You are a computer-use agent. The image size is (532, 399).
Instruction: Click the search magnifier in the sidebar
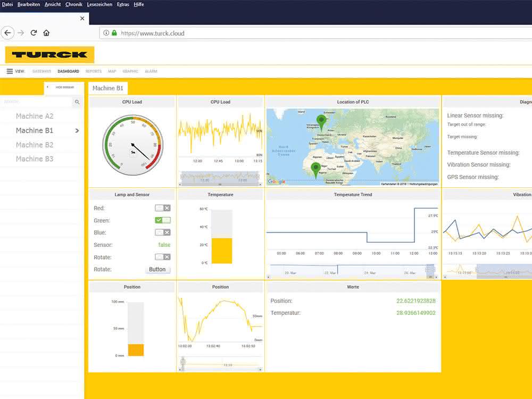(77, 102)
